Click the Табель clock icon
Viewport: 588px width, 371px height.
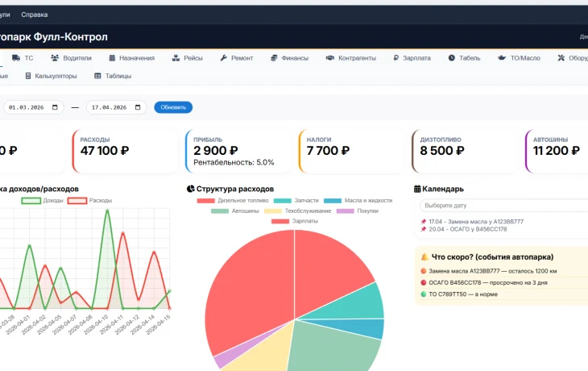(452, 58)
